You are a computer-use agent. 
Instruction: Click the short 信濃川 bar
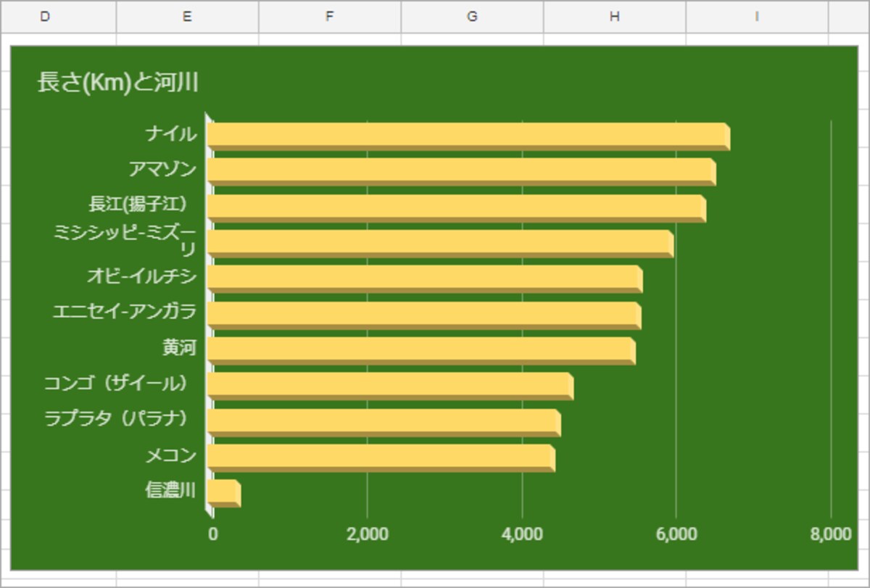(223, 494)
